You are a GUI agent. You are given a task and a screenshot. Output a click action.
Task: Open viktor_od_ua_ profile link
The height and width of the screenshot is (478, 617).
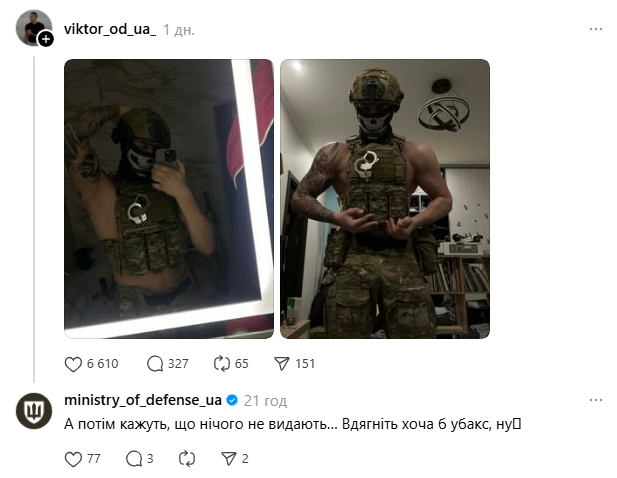(110, 29)
